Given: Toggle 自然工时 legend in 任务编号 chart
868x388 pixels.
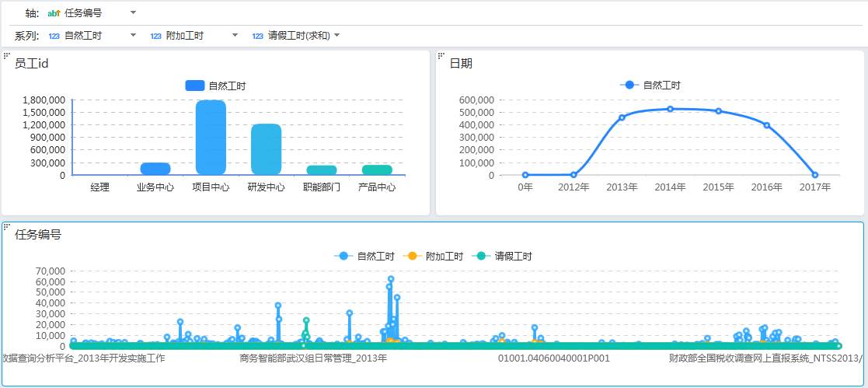Looking at the screenshot, I should point(364,256).
